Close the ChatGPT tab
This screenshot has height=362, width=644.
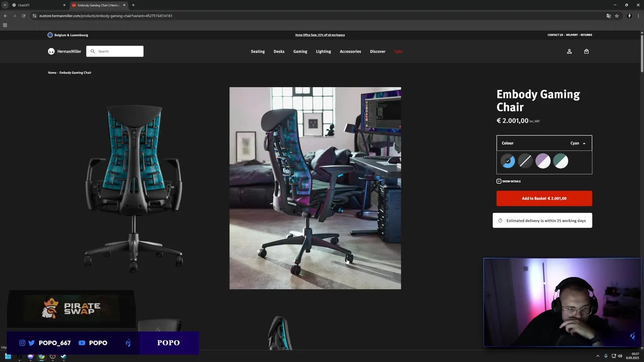click(64, 5)
